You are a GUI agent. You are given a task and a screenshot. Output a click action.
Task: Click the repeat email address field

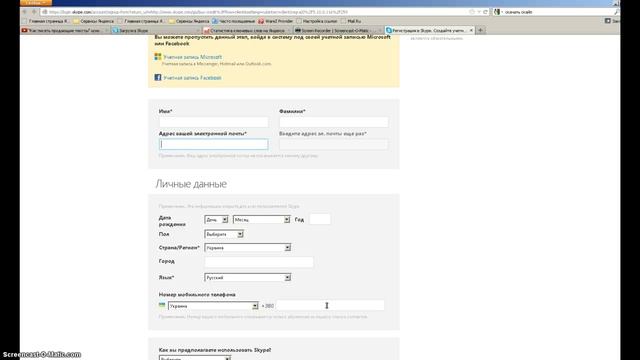click(x=334, y=144)
